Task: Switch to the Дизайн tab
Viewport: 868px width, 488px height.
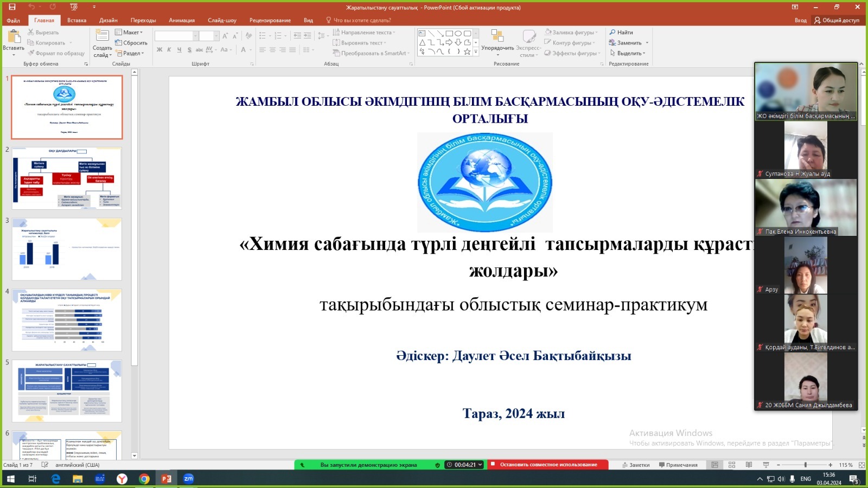Action: pyautogui.click(x=108, y=20)
